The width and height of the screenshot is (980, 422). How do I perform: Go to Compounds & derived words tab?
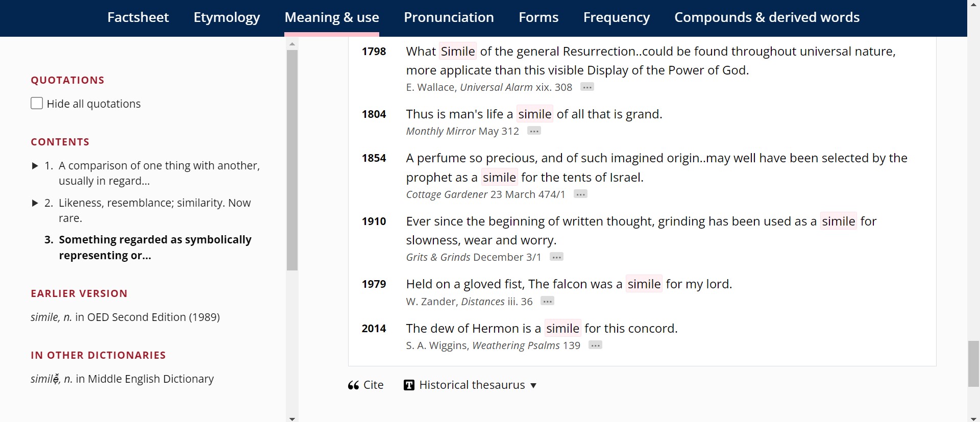pos(767,17)
